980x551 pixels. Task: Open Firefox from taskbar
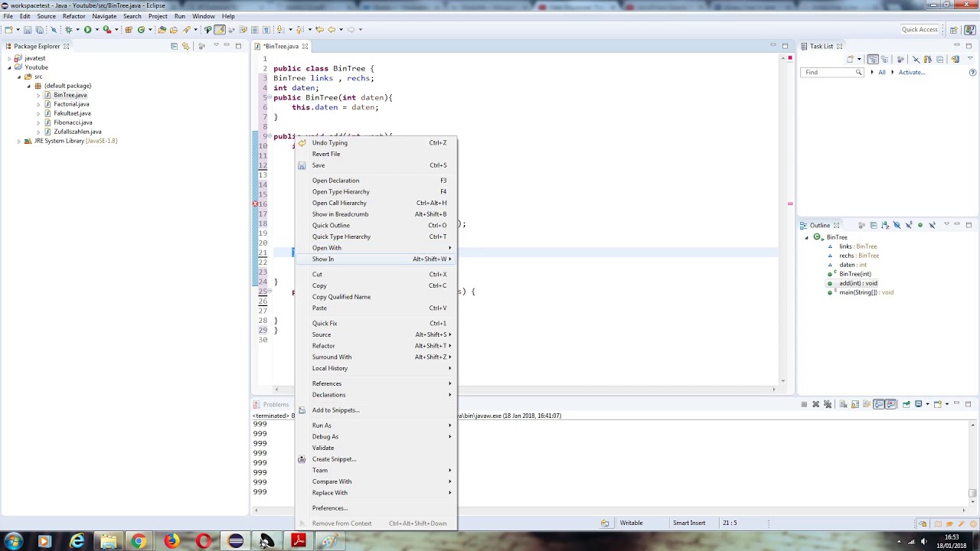click(171, 542)
